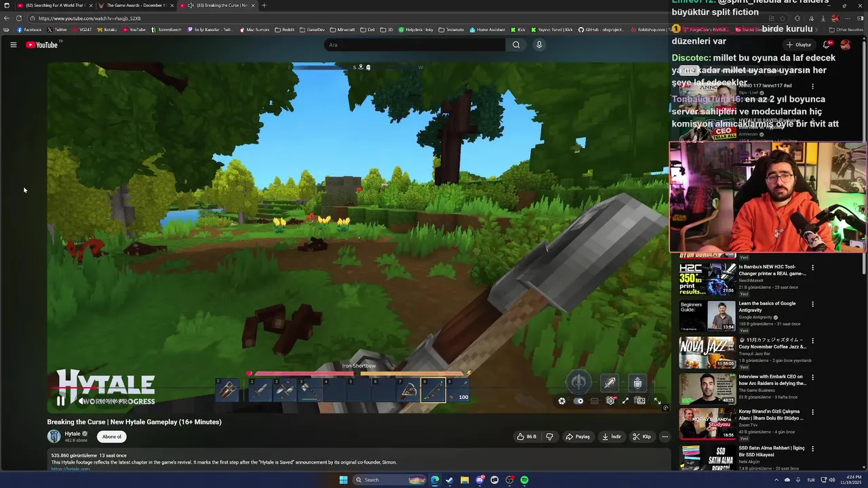This screenshot has width=868, height=488.
Task: Toggle subtitles in the video player
Action: [x=595, y=401]
